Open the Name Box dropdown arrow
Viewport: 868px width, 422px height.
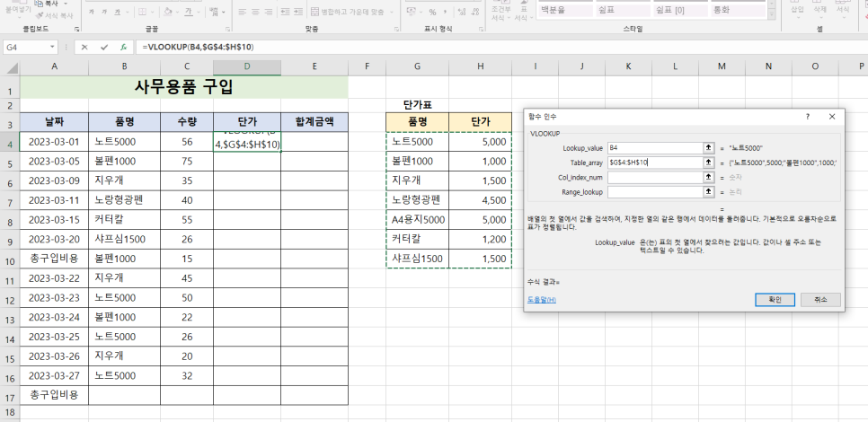52,48
